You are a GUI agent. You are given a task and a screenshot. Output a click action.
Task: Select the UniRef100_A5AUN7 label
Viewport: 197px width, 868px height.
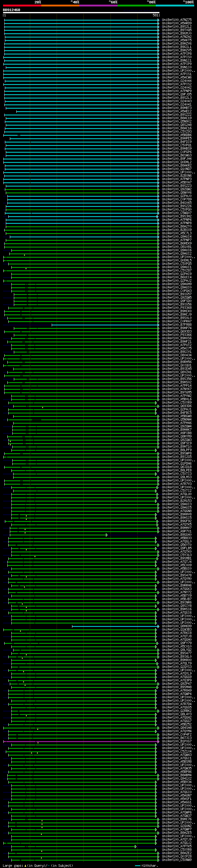[177, 795]
